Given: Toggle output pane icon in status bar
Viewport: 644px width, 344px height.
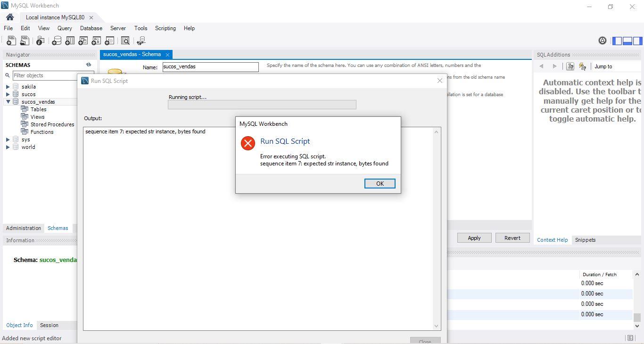Looking at the screenshot, I should [630, 338].
